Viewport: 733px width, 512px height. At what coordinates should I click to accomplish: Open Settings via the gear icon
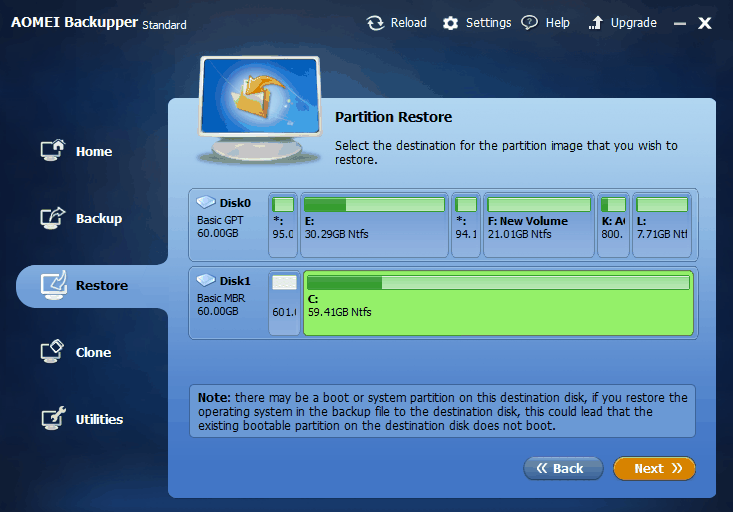click(x=450, y=23)
